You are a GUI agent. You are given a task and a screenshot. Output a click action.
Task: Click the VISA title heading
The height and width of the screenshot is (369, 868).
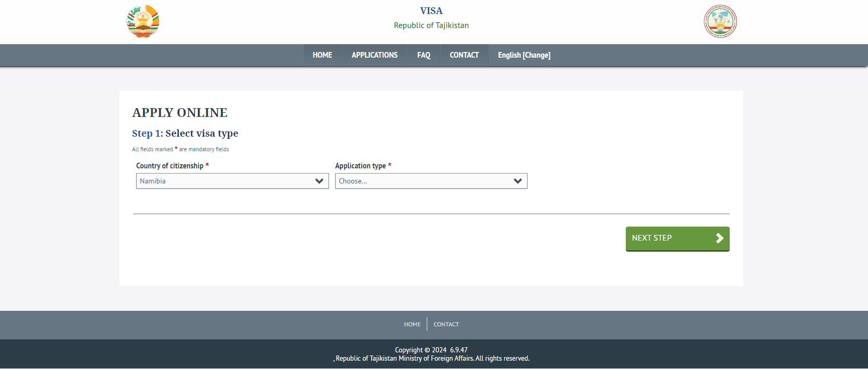(x=431, y=11)
